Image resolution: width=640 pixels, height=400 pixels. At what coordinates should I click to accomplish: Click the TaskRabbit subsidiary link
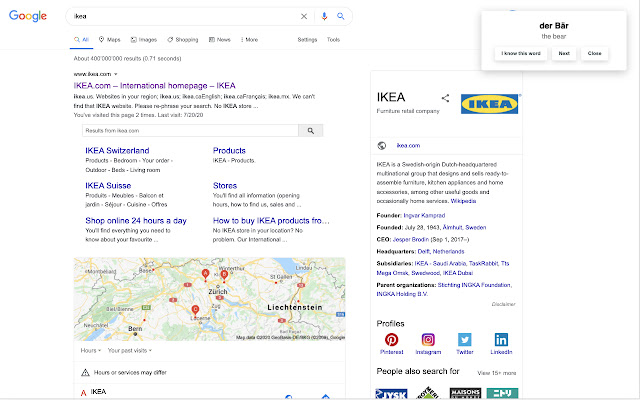coord(483,264)
